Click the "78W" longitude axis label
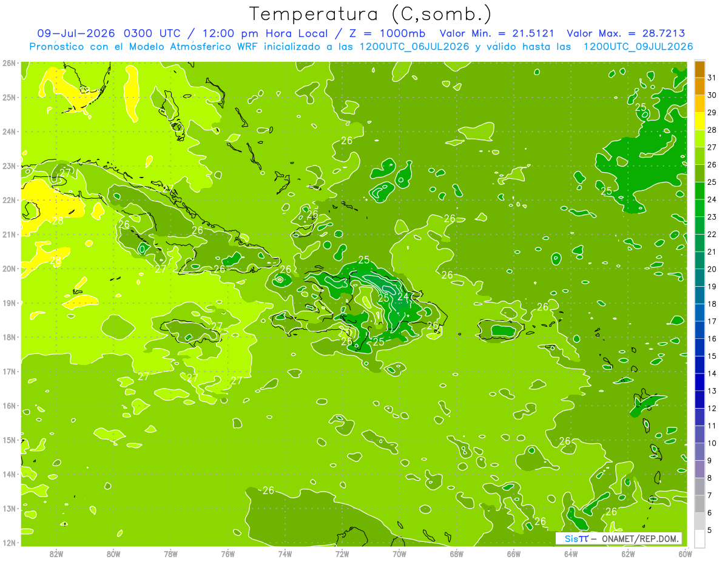 tap(170, 553)
